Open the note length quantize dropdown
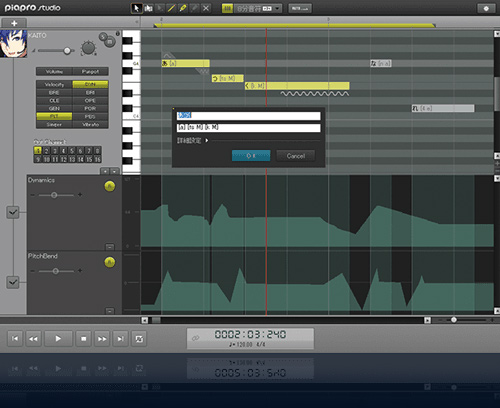The height and width of the screenshot is (408, 500). click(x=258, y=8)
